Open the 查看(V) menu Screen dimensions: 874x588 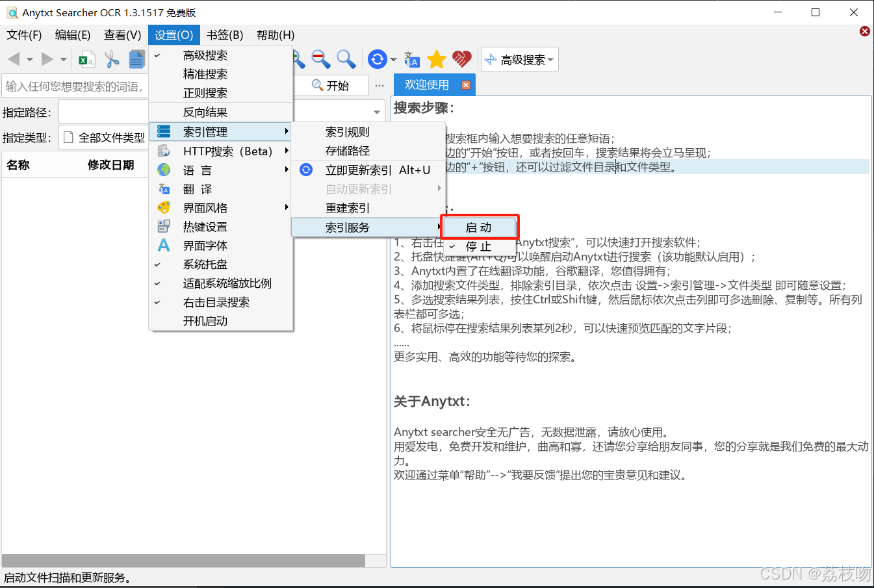(122, 35)
